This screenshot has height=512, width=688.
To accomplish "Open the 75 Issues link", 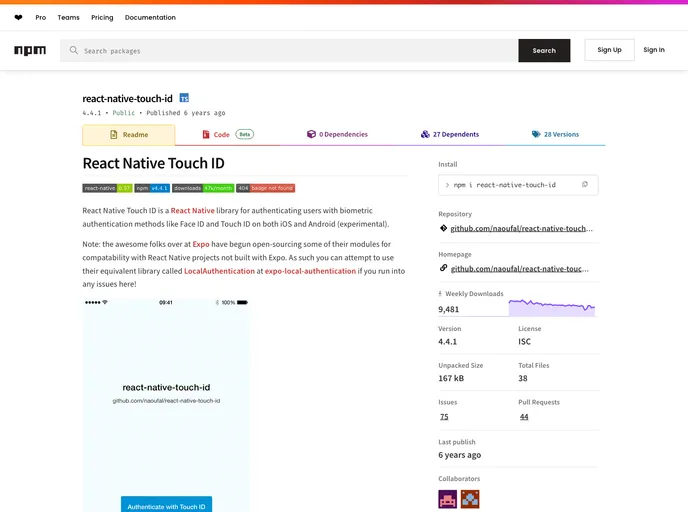I will tap(444, 417).
